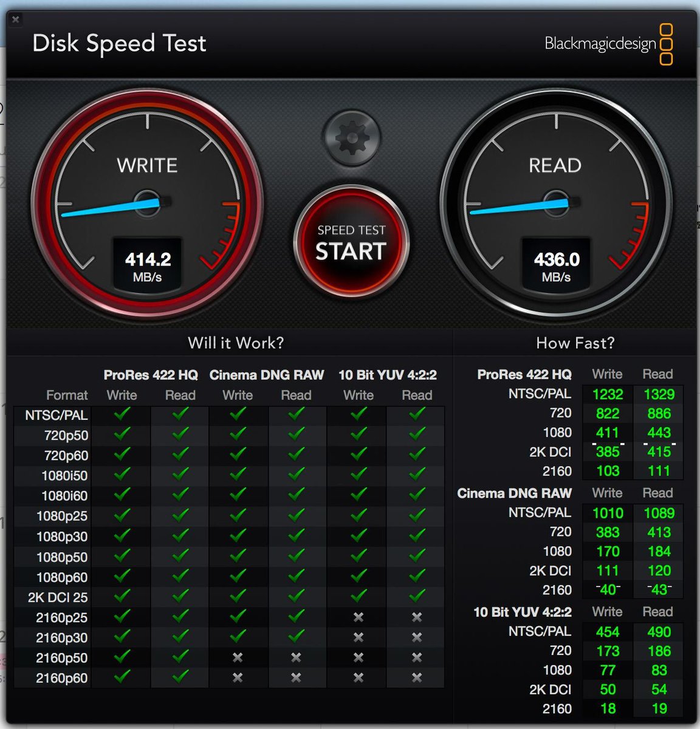Screen dimensions: 700x729
Task: Close the Disk Speed Test window
Action: (x=16, y=19)
